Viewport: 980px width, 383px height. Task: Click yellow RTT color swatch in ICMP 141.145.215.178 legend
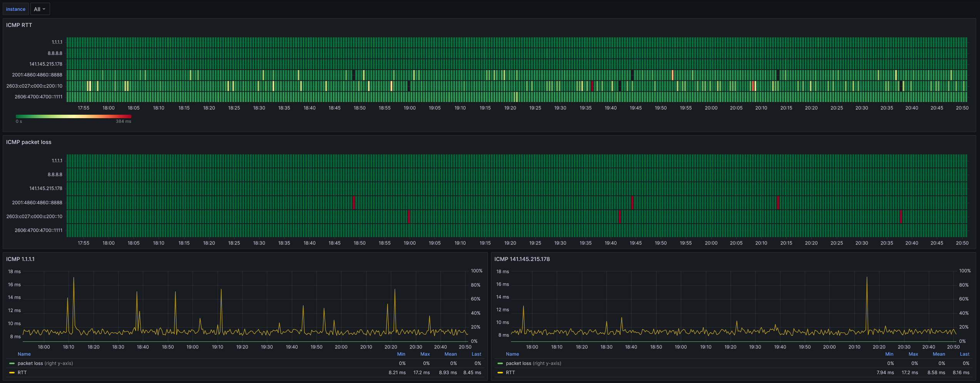(500, 373)
